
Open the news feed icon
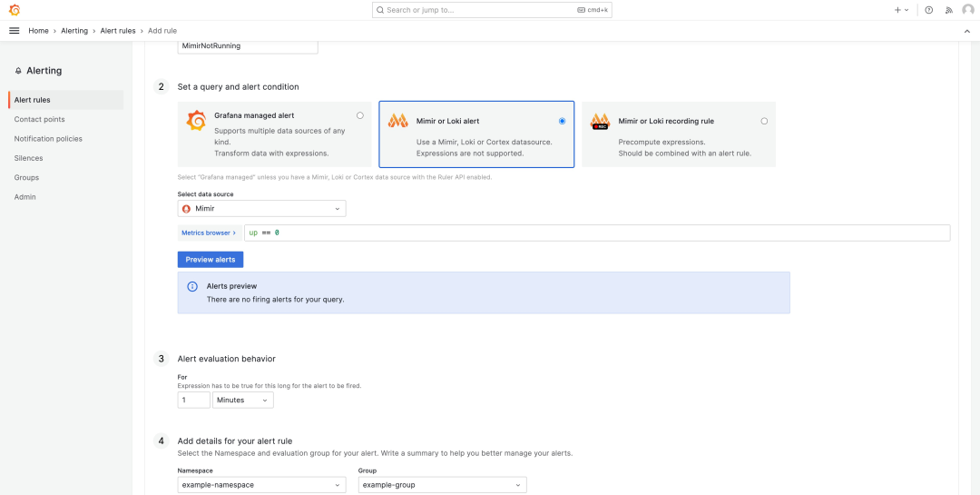[948, 10]
